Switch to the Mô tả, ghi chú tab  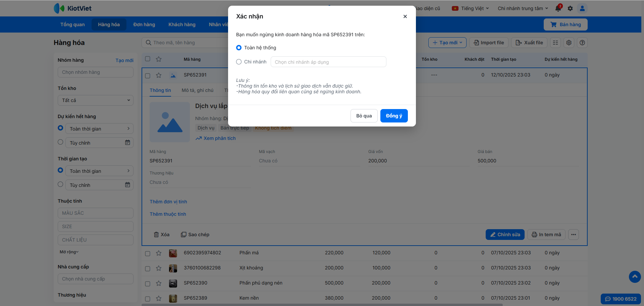pyautogui.click(x=197, y=90)
